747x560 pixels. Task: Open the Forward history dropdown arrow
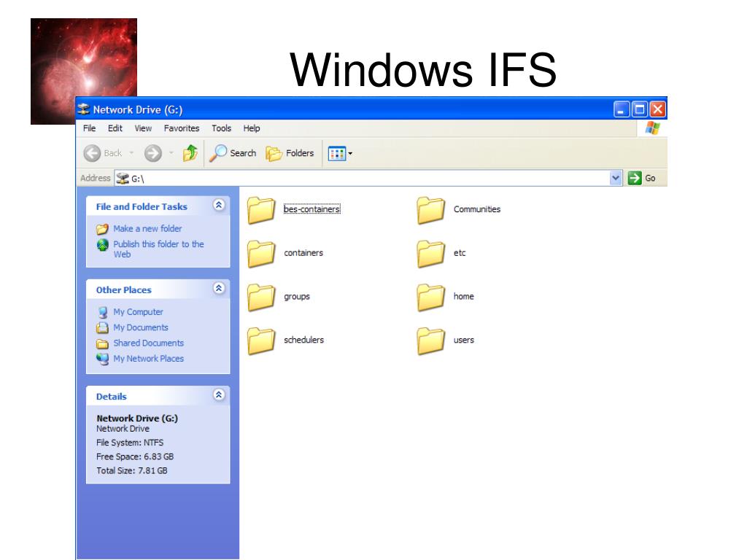[x=171, y=153]
